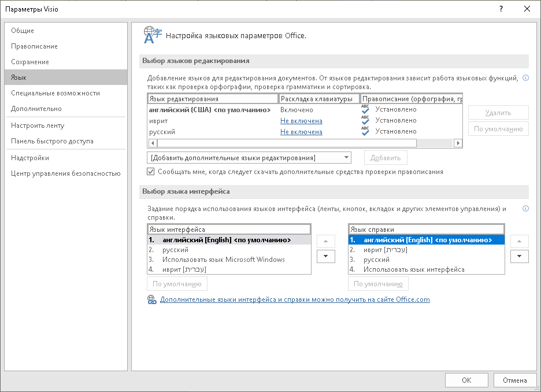Select the Язык settings category
The height and width of the screenshot is (392, 541).
[66, 77]
